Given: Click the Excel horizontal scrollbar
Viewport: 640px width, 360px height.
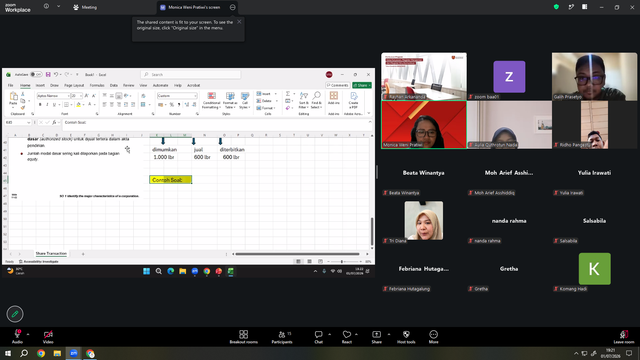Looking at the screenshot, I should 297,254.
